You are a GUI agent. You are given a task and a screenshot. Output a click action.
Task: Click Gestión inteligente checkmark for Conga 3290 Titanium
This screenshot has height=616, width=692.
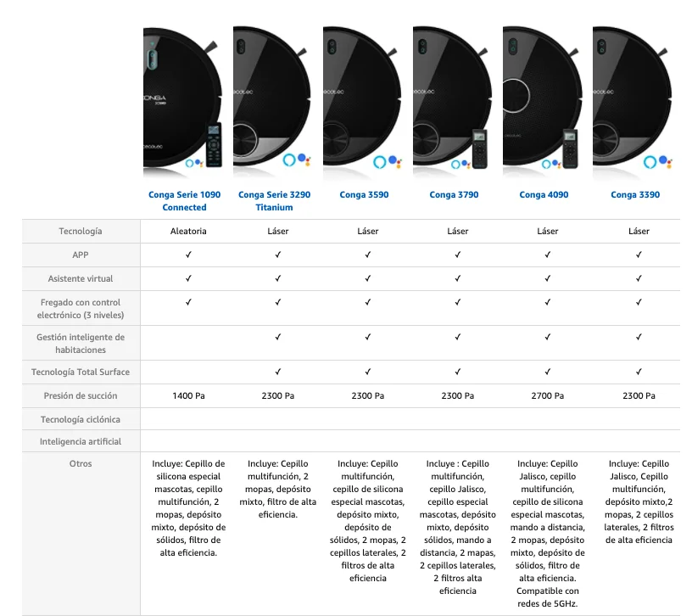point(278,338)
